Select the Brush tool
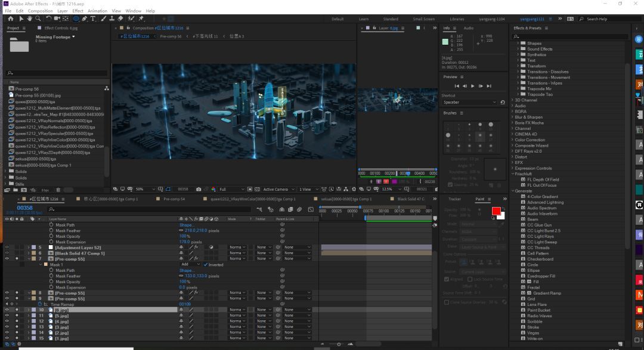This screenshot has width=644, height=350. click(x=104, y=19)
